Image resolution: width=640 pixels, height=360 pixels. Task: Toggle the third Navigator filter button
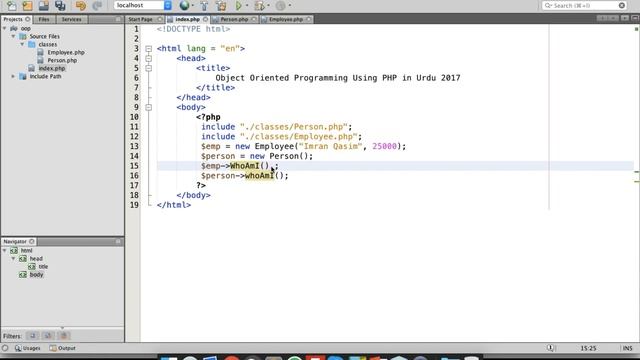pos(64,336)
